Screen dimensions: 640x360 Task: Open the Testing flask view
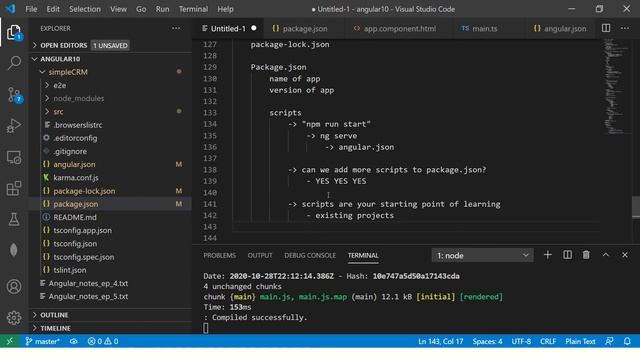tap(14, 219)
